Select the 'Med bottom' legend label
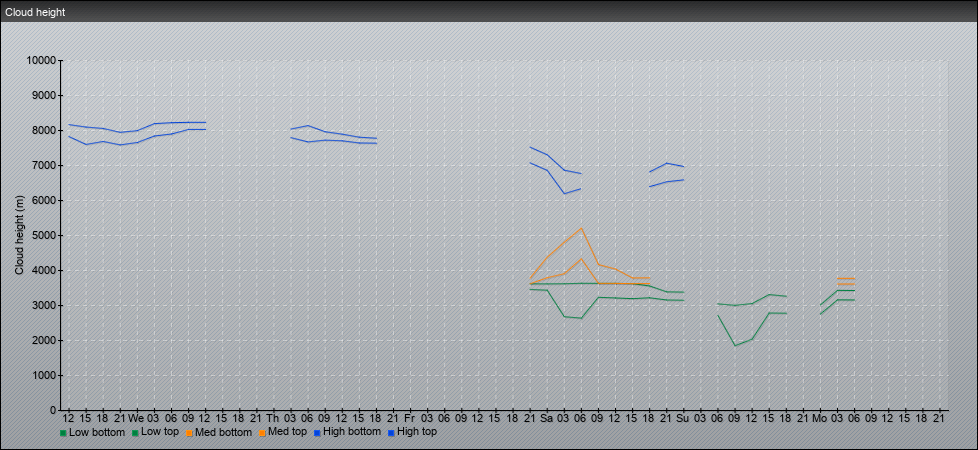Screen dimensions: 978x450 click(x=223, y=432)
